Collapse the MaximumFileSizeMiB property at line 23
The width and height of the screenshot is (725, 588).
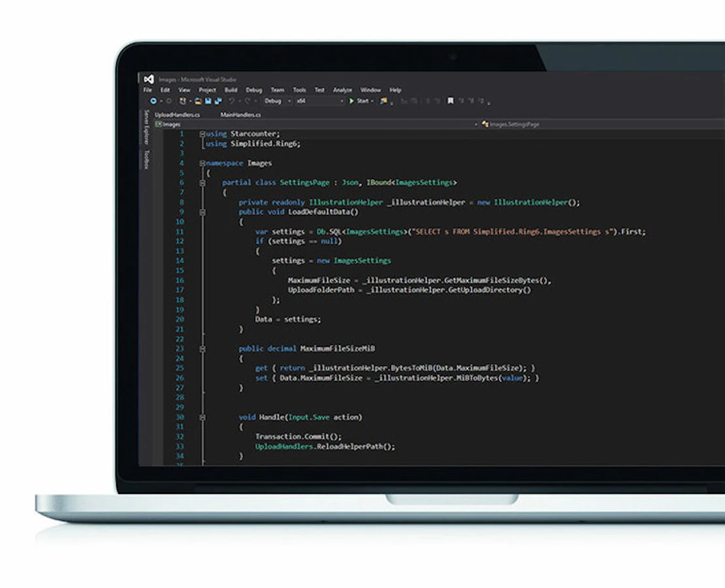(x=202, y=349)
